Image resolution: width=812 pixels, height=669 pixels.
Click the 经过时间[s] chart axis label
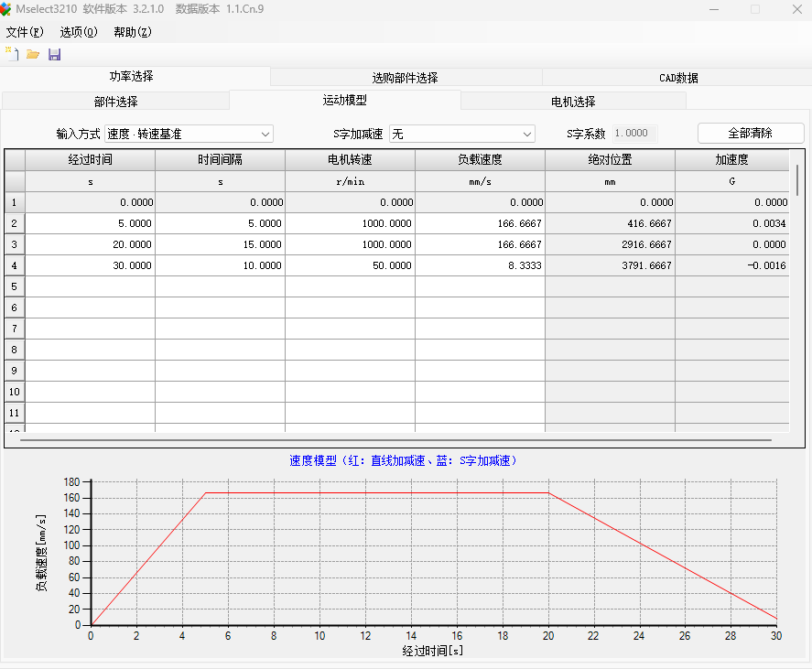click(433, 651)
